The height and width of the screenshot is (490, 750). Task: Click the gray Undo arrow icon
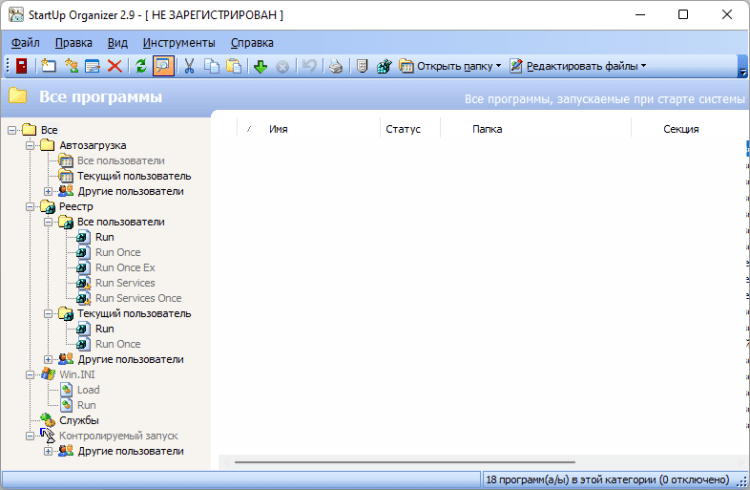point(309,66)
